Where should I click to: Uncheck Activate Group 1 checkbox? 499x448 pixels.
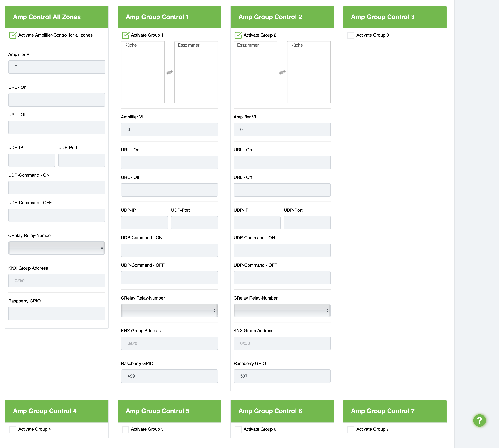pos(125,35)
